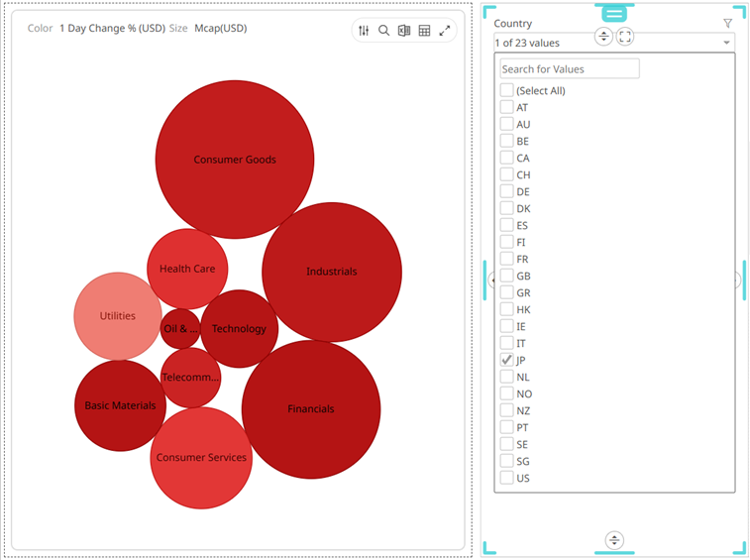The width and height of the screenshot is (750, 560).
Task: Click the bottom vertical resize circle icon
Action: pyautogui.click(x=614, y=540)
